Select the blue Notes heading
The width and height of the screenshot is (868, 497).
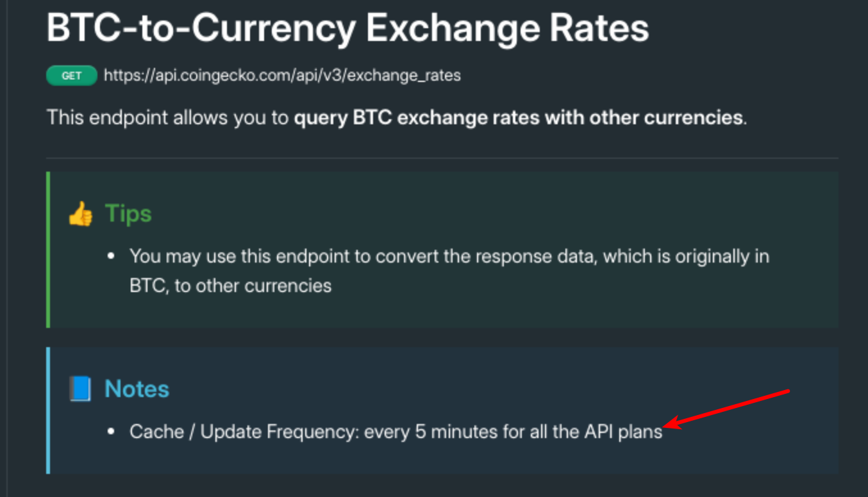(x=137, y=389)
